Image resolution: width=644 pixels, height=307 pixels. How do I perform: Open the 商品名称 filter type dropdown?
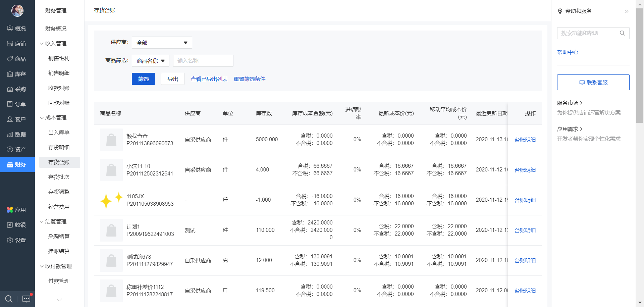(x=150, y=61)
